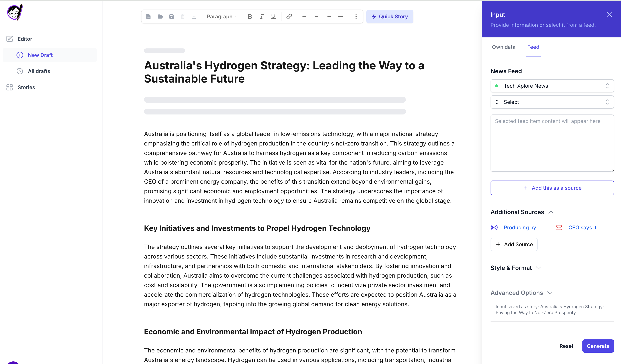
Task: Open the Select feed item dropdown
Action: [552, 102]
